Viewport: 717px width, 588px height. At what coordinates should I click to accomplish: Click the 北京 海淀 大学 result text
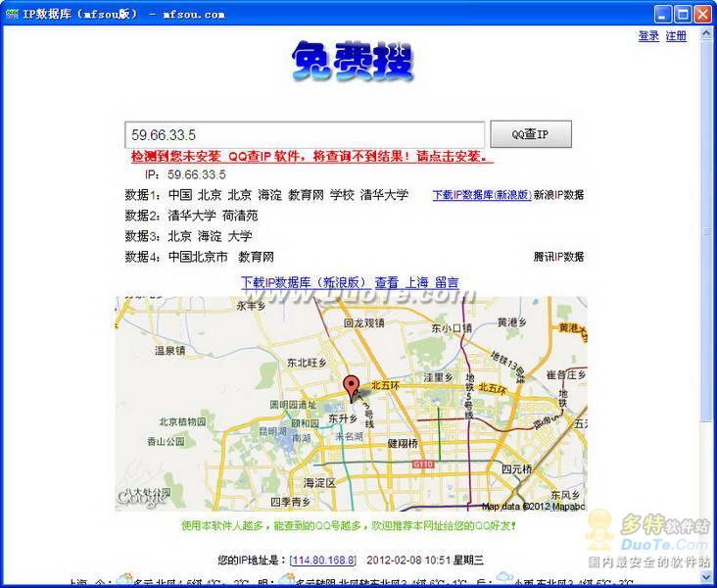[x=211, y=236]
